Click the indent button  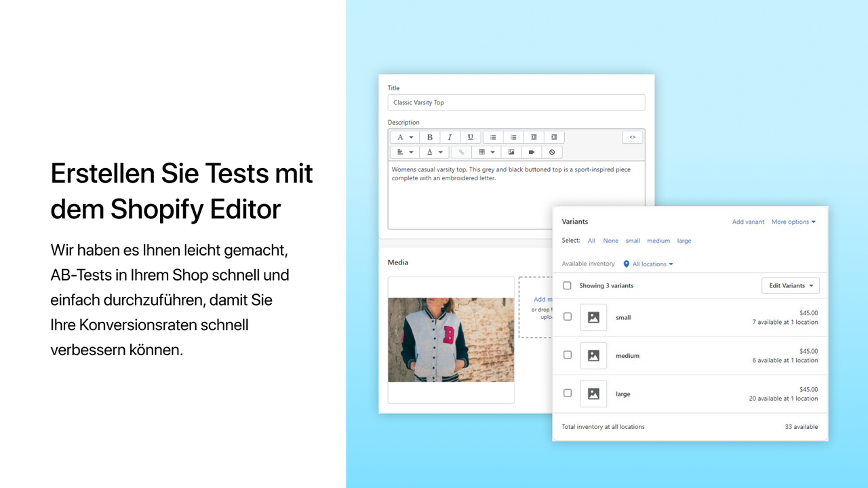pyautogui.click(x=554, y=137)
